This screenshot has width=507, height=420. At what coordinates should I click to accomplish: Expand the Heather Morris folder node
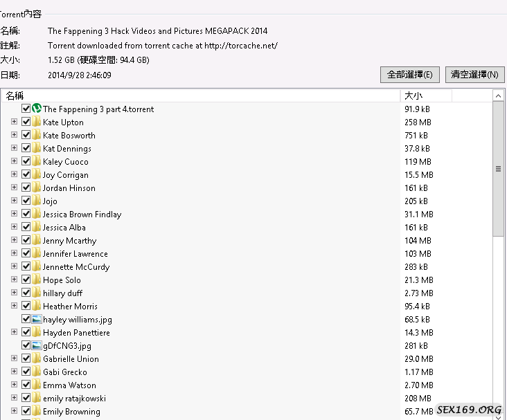14,306
